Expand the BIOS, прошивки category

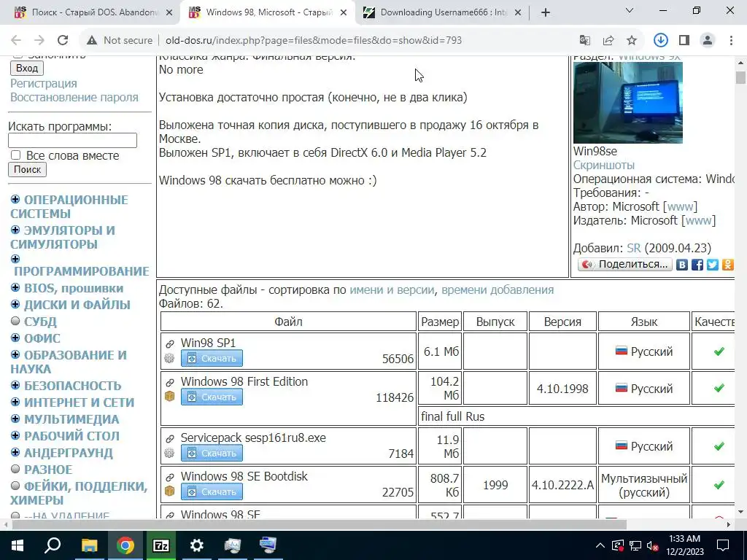click(x=15, y=287)
